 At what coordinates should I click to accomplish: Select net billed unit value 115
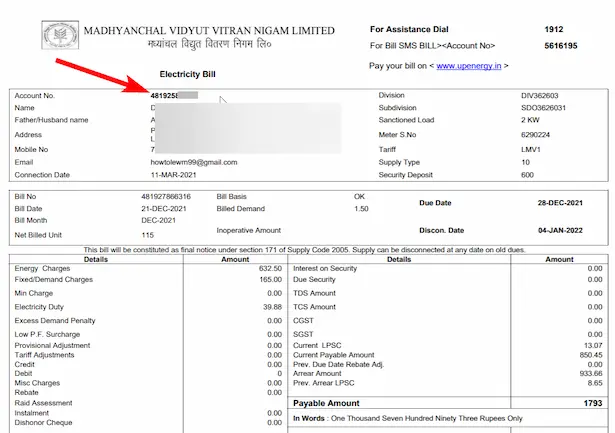click(147, 235)
